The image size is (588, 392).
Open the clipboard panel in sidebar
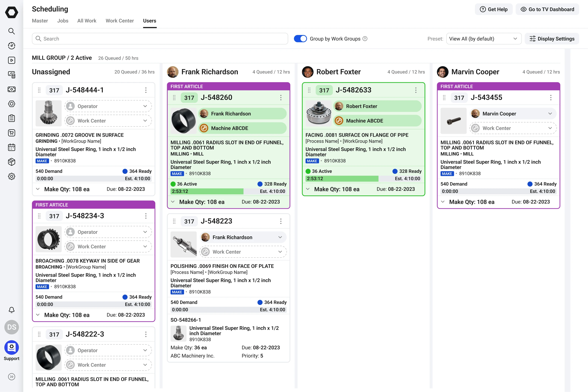click(x=12, y=118)
